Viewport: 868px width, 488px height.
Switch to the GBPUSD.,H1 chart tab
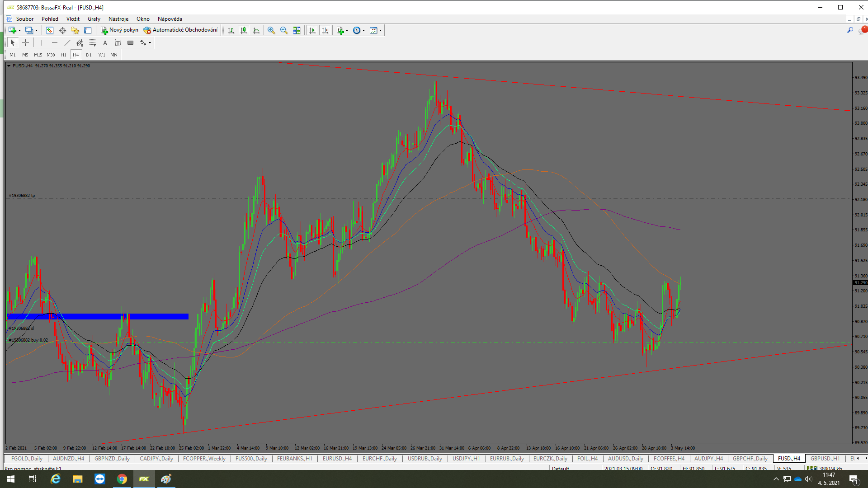tap(825, 458)
